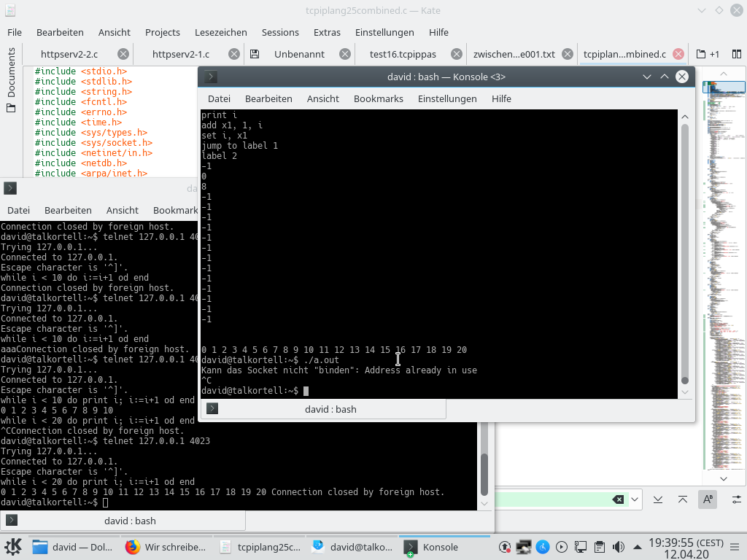This screenshot has height=560, width=747.
Task: Clear the search text field
Action: 618,499
